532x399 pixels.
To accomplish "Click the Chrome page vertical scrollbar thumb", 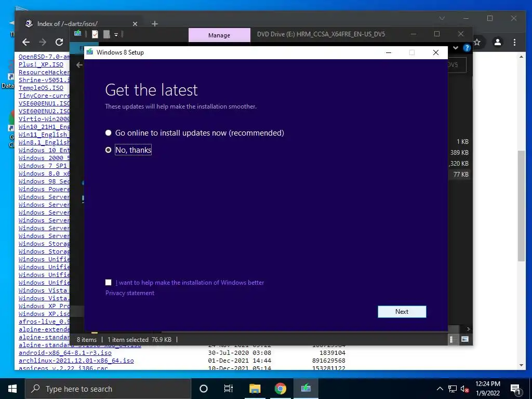I will click(x=522, y=206).
